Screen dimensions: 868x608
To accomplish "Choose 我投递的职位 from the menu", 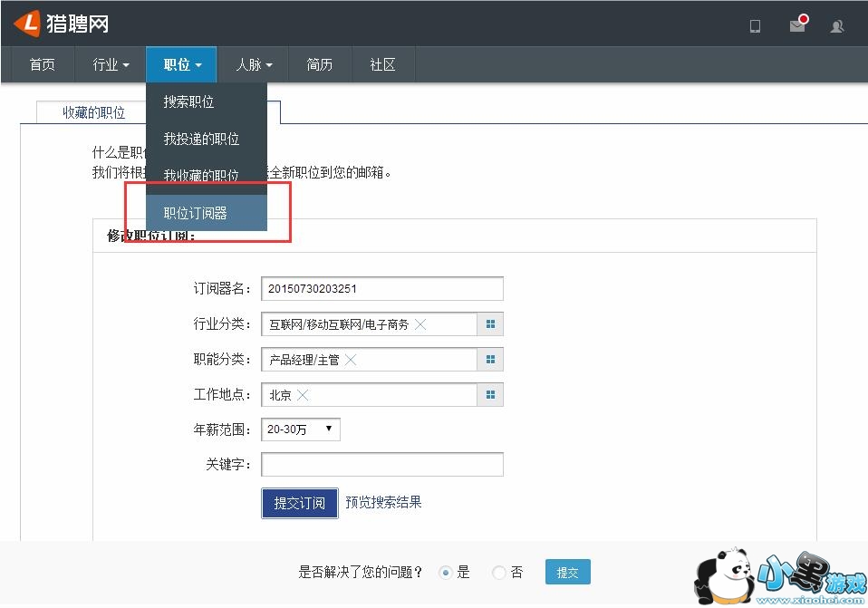I will pos(207,139).
